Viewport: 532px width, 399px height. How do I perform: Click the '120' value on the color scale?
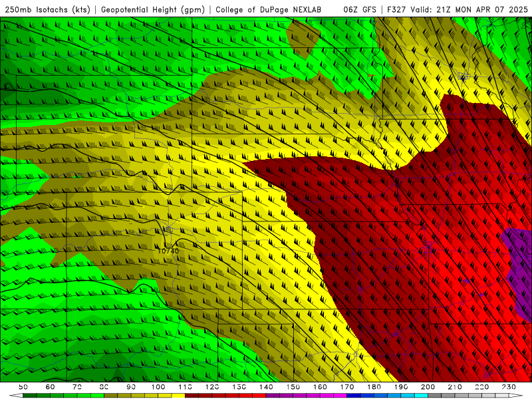tap(212, 387)
